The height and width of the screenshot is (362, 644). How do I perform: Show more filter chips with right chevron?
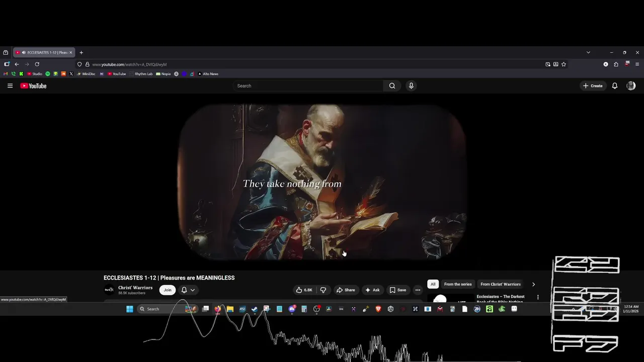(x=533, y=285)
